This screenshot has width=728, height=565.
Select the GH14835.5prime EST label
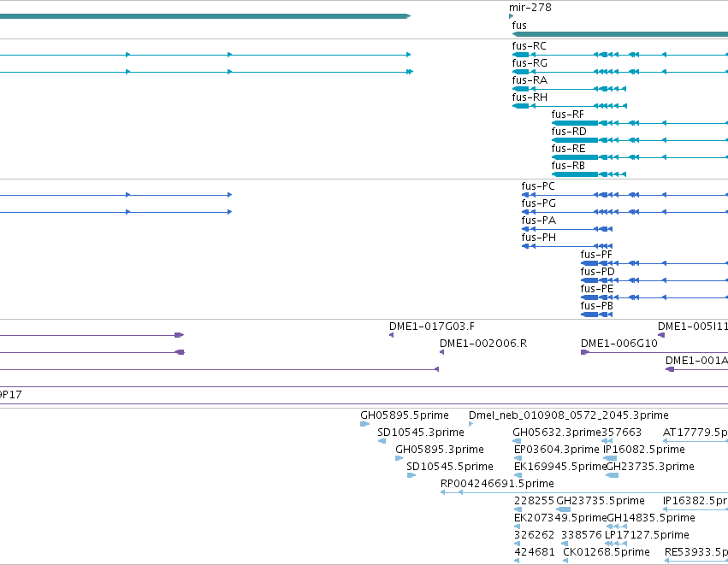click(651, 518)
